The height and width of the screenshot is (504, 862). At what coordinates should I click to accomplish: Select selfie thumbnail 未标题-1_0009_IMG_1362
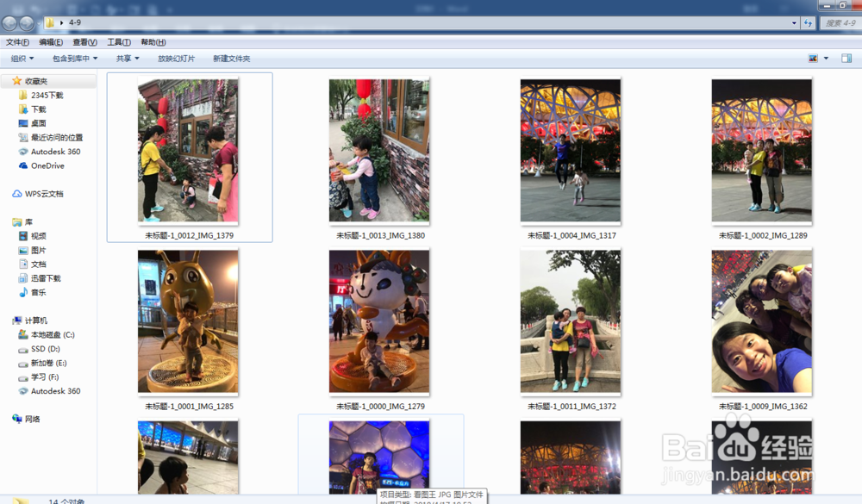point(762,321)
